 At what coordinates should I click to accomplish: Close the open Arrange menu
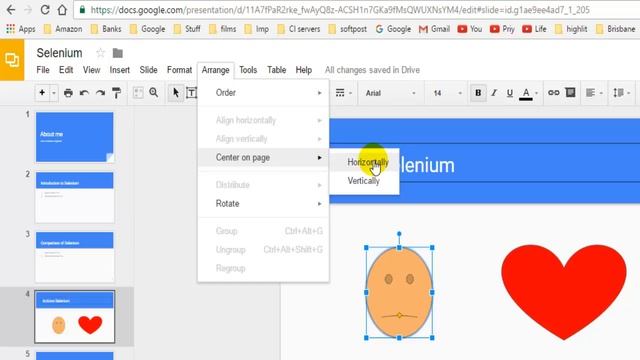216,70
